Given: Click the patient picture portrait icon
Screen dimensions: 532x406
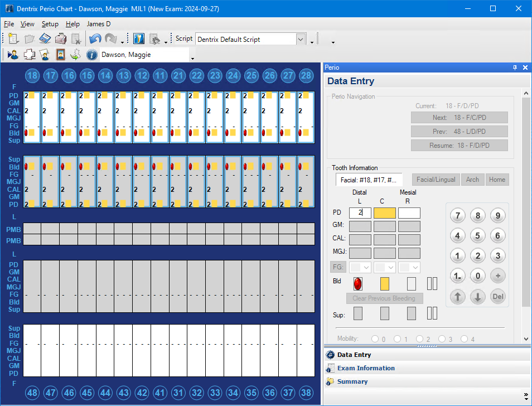Looking at the screenshot, I should pyautogui.click(x=60, y=55).
